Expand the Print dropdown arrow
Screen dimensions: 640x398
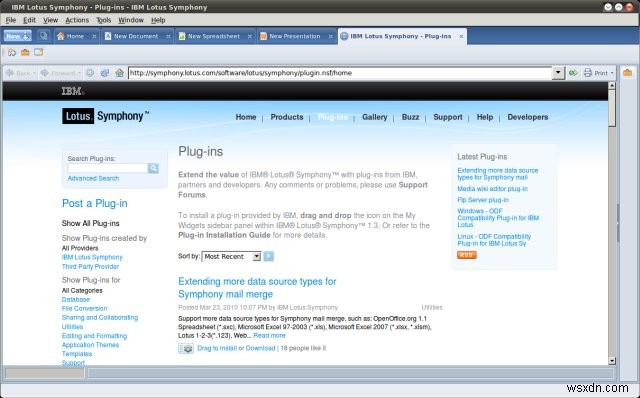612,73
